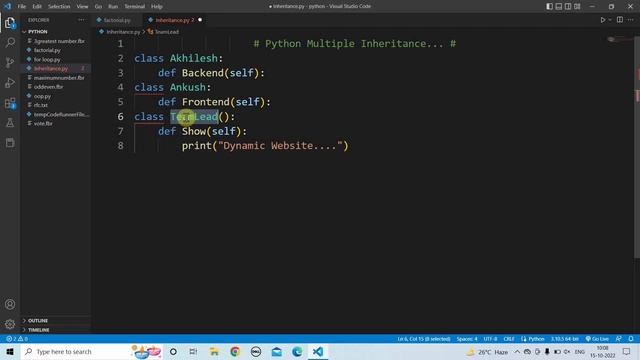
Task: Open the File menu
Action: [22, 7]
